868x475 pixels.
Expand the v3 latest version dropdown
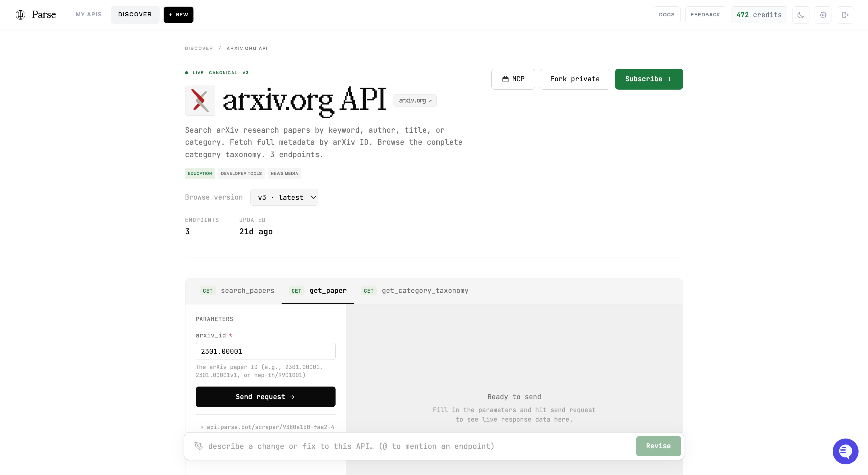[x=284, y=197]
